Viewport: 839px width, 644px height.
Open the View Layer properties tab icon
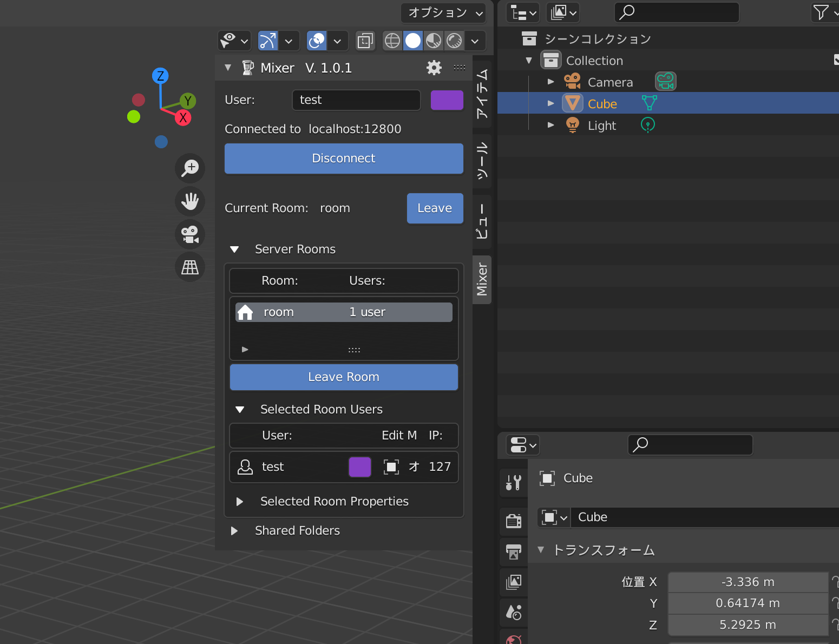(514, 582)
